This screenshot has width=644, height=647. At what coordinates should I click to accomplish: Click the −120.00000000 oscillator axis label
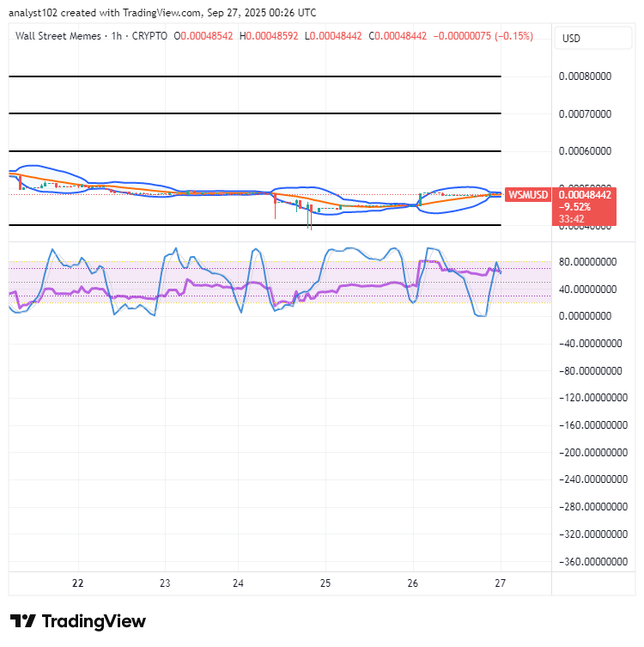pos(593,398)
